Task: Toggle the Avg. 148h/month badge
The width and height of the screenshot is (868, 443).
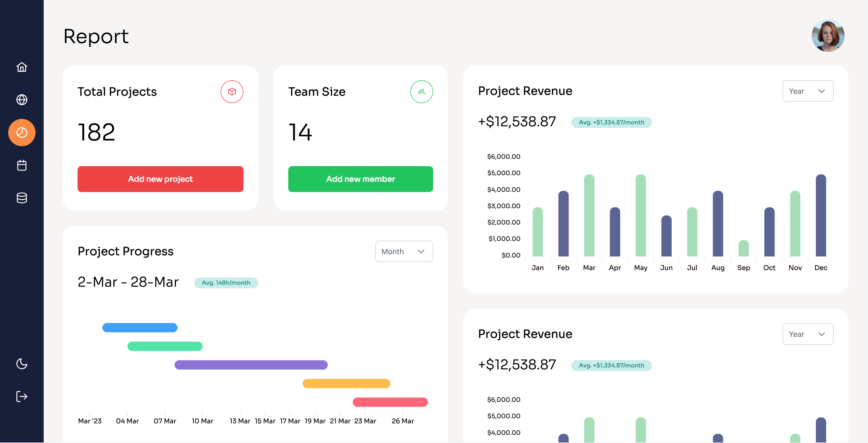Action: pyautogui.click(x=226, y=283)
